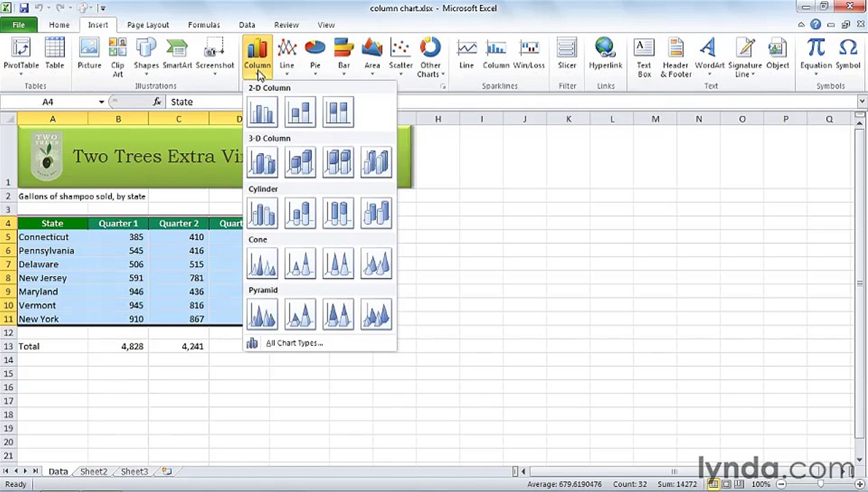Switch to the Home tab

click(59, 25)
